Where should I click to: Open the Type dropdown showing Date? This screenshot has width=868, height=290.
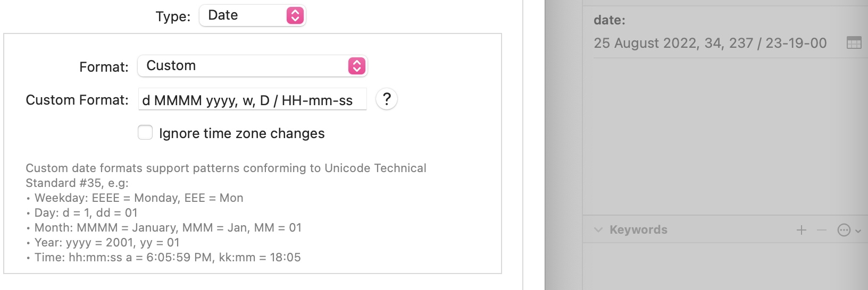(x=245, y=15)
